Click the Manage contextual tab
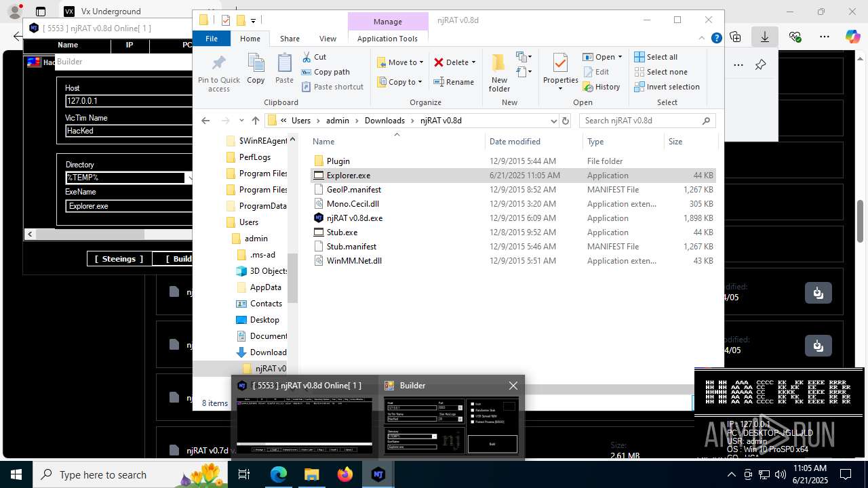Image resolution: width=868 pixels, height=488 pixels. pyautogui.click(x=387, y=22)
